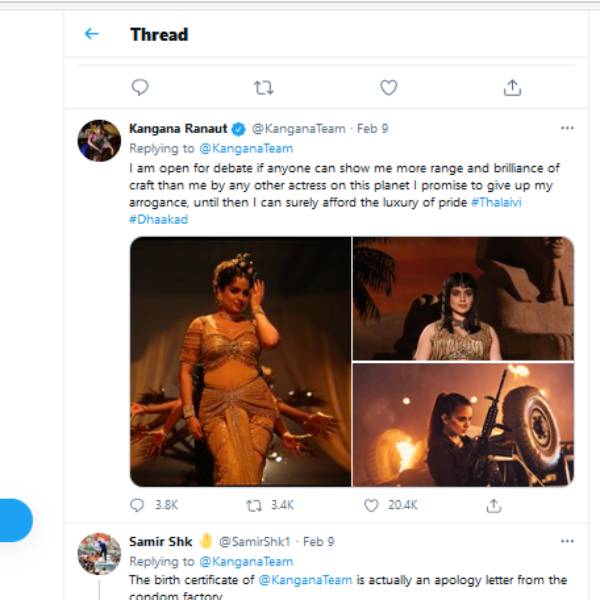Viewport: 600px width, 600px height.
Task: View the golden dance costume photo
Action: [240, 362]
